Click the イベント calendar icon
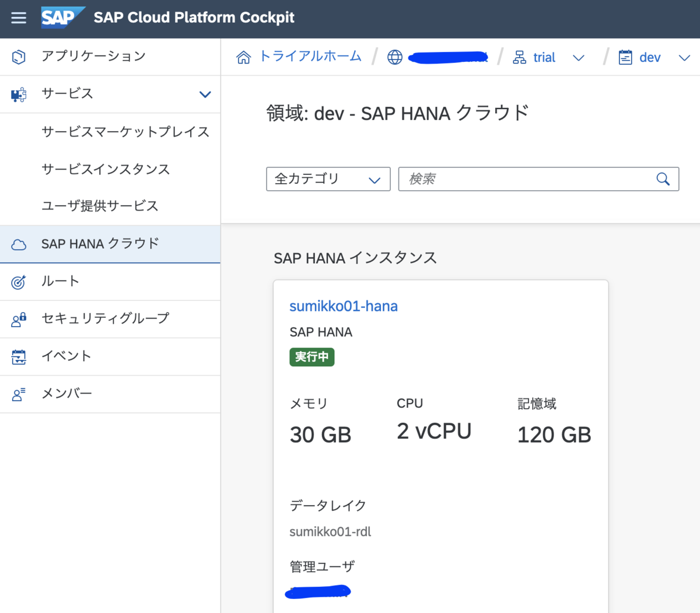Image resolution: width=700 pixels, height=613 pixels. coord(19,357)
